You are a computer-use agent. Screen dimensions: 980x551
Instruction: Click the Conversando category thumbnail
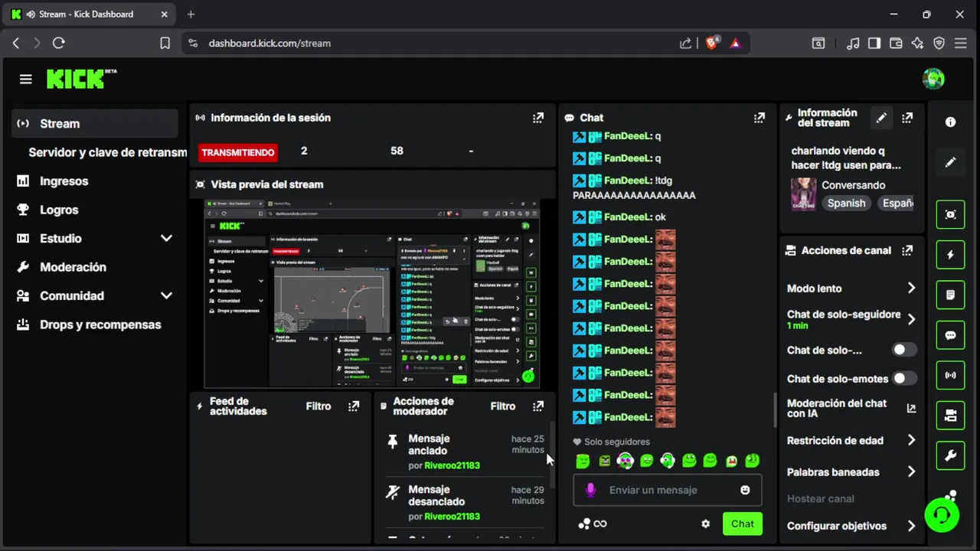803,194
